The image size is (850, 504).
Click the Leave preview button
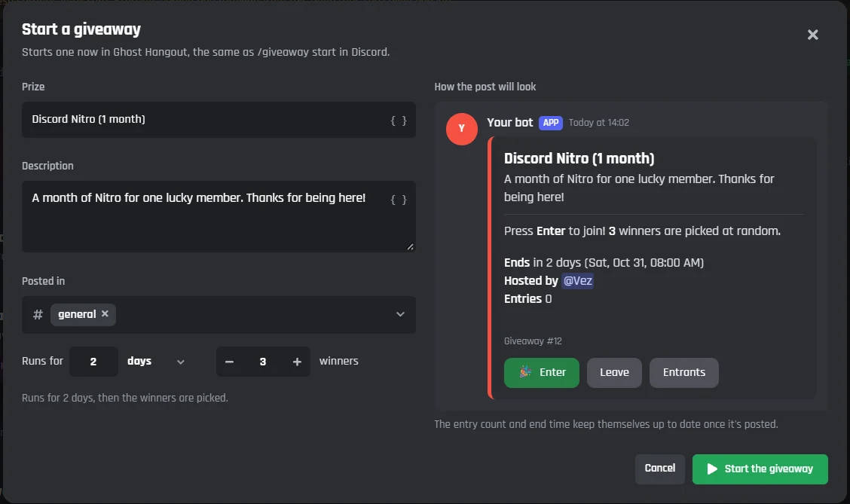coord(614,373)
